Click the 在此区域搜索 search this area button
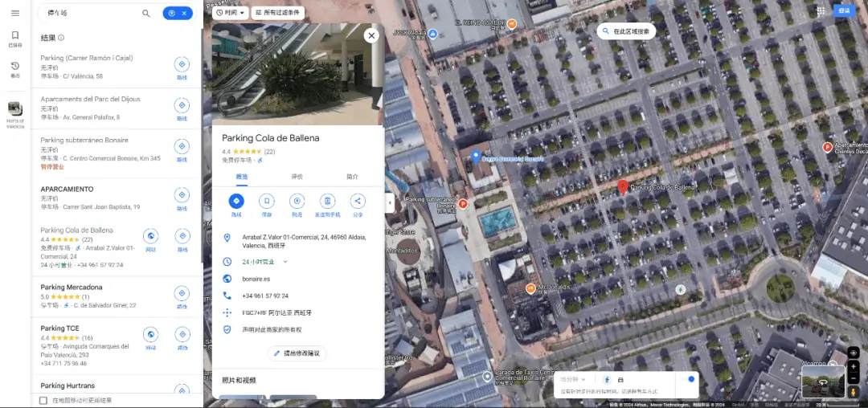868x408 pixels. 626,31
